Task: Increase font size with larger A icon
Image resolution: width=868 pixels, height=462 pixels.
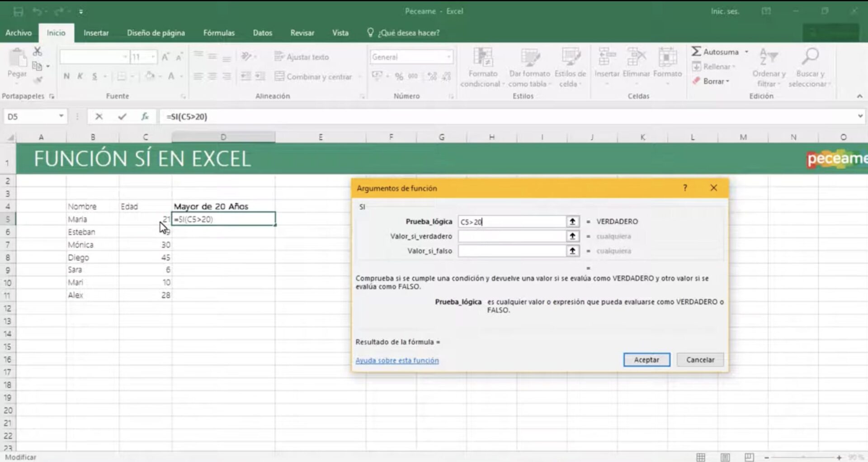Action: click(165, 57)
